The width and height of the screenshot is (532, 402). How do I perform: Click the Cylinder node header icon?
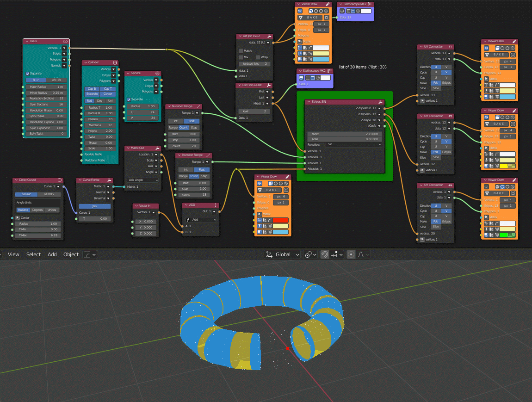[x=115, y=62]
